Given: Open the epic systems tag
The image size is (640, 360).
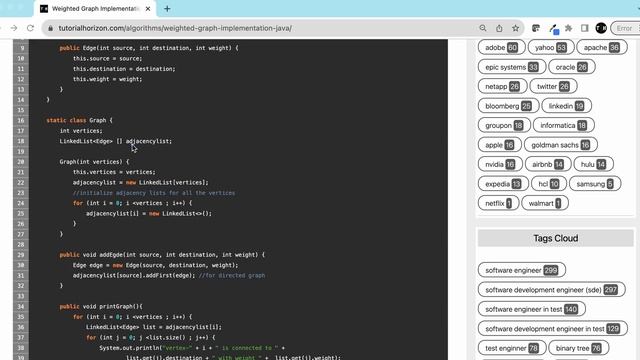Looking at the screenshot, I should pos(511,67).
